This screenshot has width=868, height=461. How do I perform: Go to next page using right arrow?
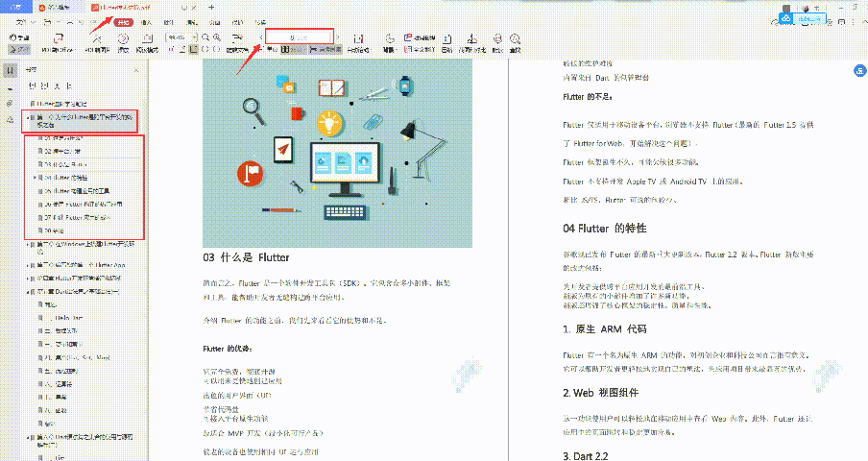[338, 37]
